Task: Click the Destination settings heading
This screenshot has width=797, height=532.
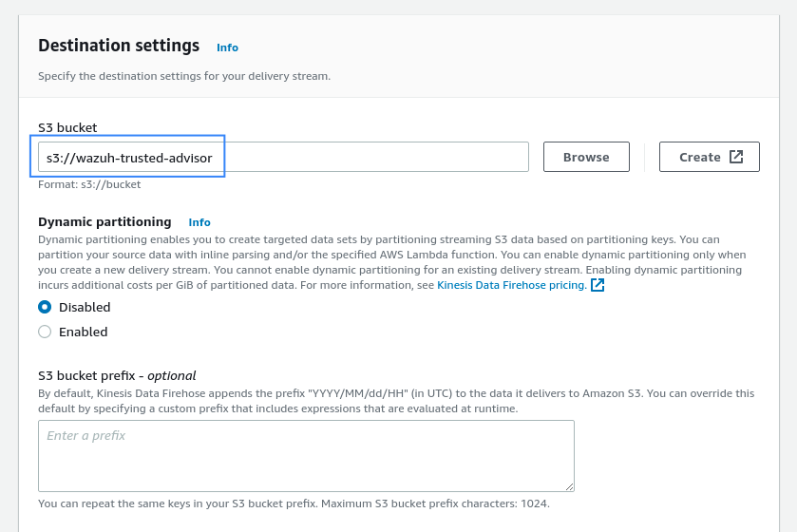Action: click(x=119, y=46)
